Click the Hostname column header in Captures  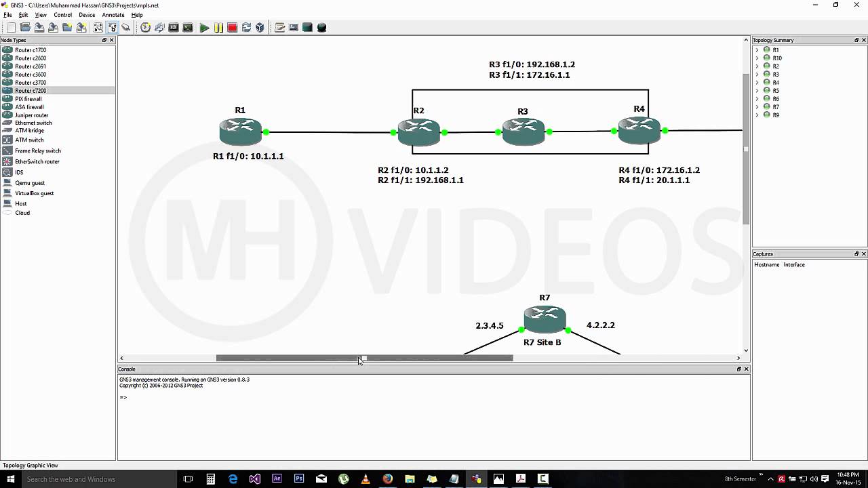tap(767, 264)
